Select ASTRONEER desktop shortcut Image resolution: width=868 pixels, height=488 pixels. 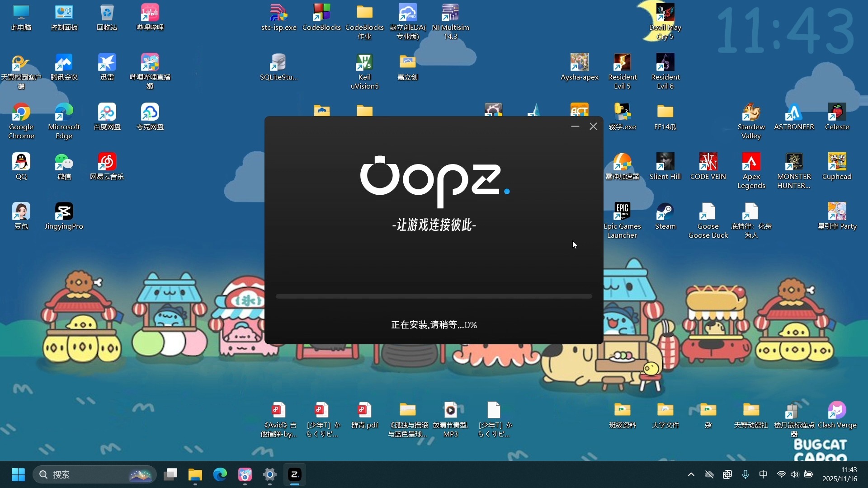coord(794,117)
